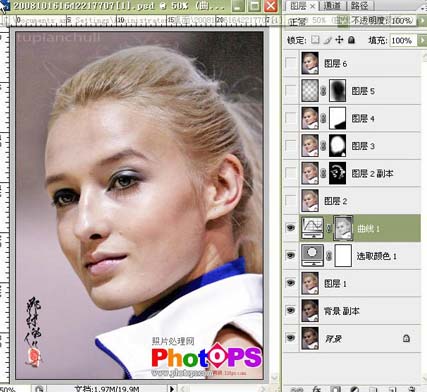
Task: Switch to the 通道 tab
Action: (x=332, y=6)
